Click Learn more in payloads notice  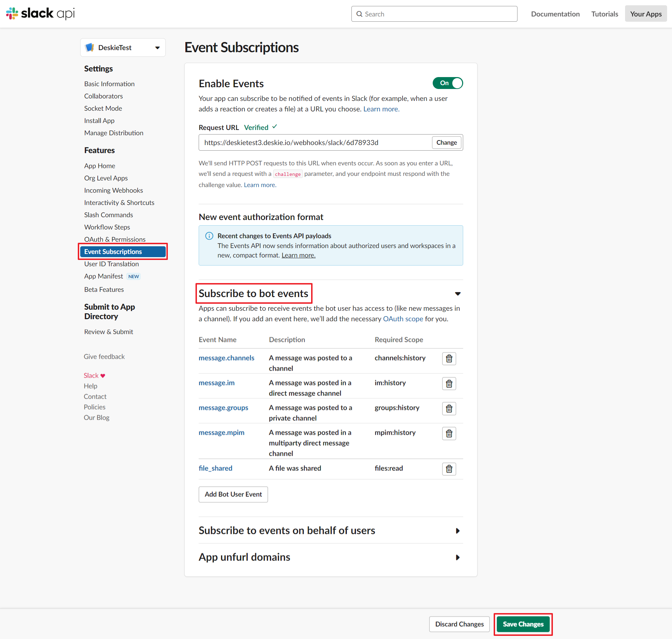click(x=299, y=255)
